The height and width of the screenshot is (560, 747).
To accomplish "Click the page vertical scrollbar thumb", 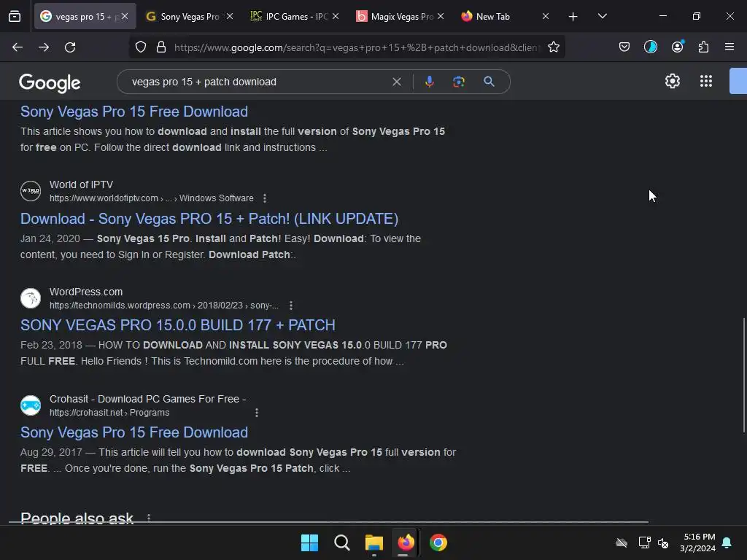I will (x=743, y=375).
